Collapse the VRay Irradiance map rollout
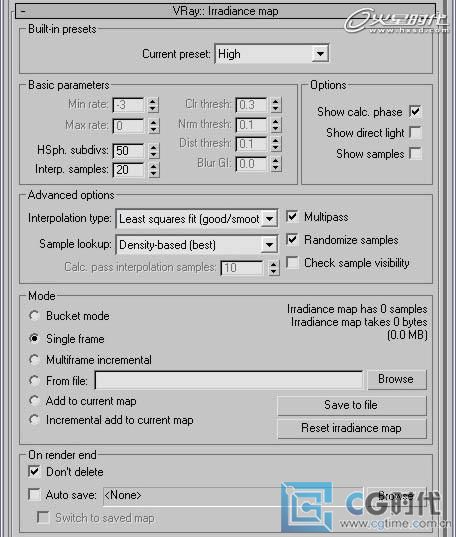This screenshot has height=537, width=456. point(226,11)
